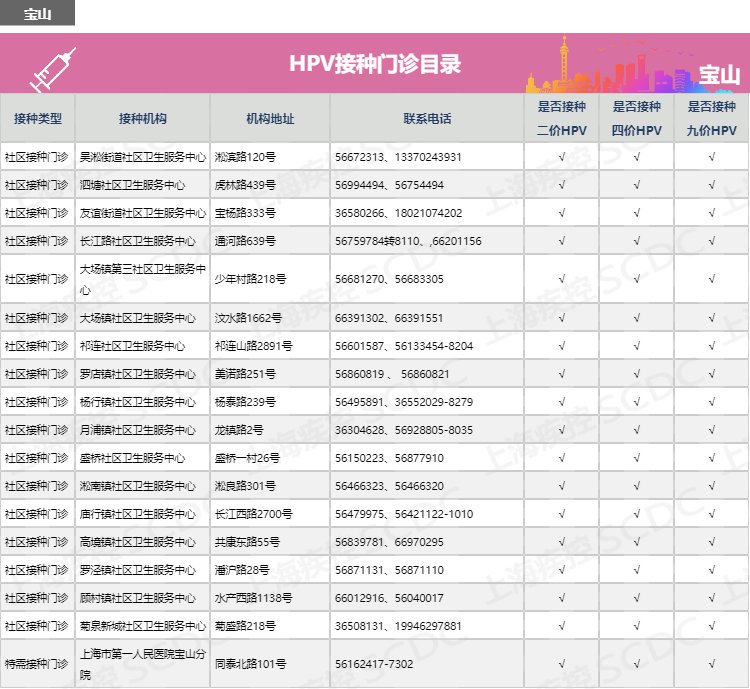Image resolution: width=750 pixels, height=689 pixels.
Task: Click the 宝山 label on the banner's right
Action: 718,75
